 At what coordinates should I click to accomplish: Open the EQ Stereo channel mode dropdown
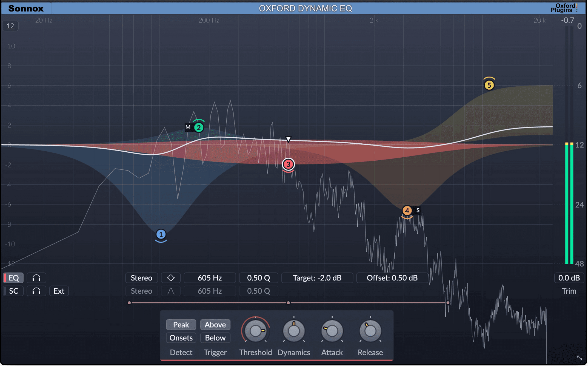click(x=141, y=278)
